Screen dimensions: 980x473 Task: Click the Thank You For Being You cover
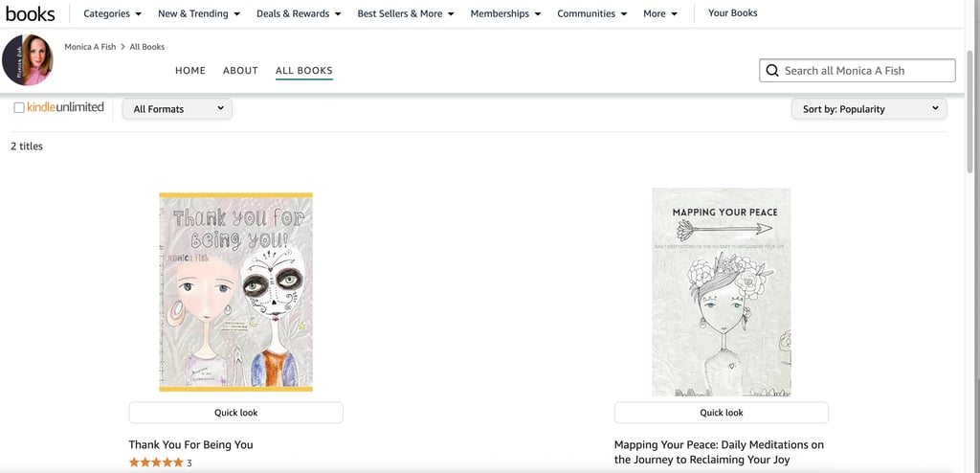click(x=235, y=292)
